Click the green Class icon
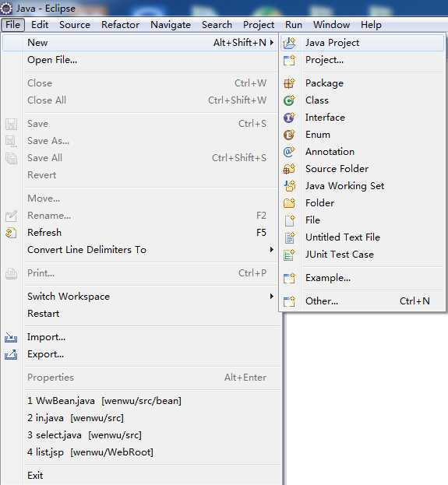 289,100
